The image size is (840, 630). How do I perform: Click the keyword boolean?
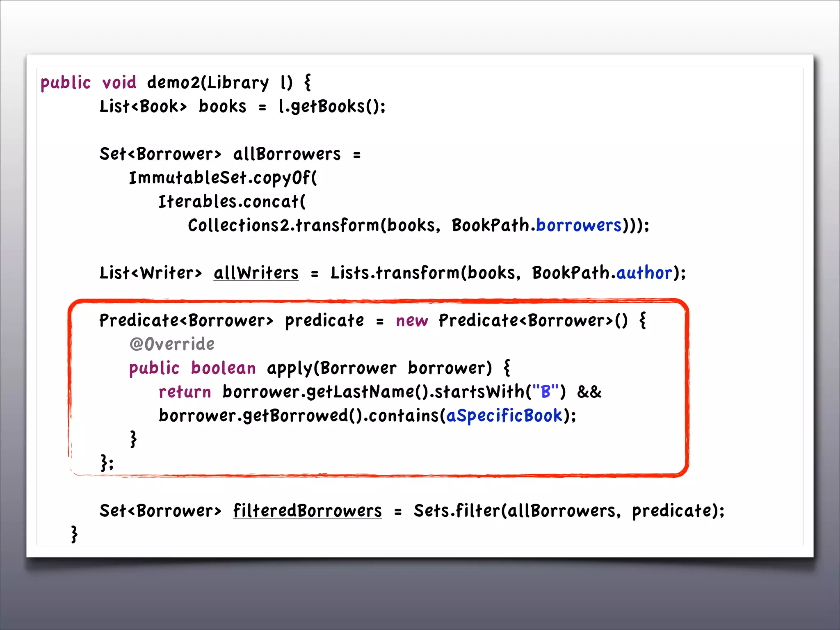(x=224, y=368)
